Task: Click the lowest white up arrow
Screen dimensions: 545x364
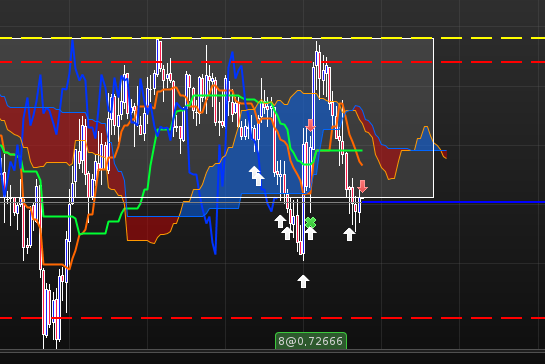Action: click(303, 281)
